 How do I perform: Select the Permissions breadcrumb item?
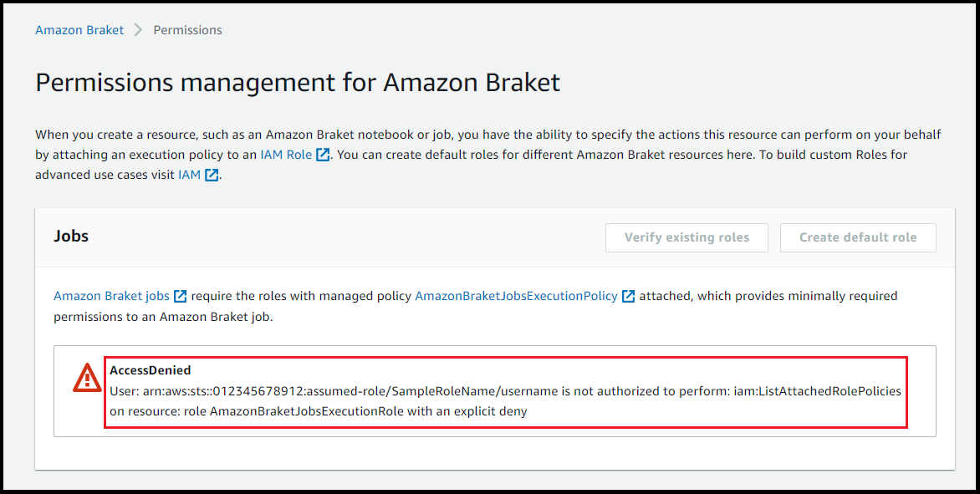(187, 29)
